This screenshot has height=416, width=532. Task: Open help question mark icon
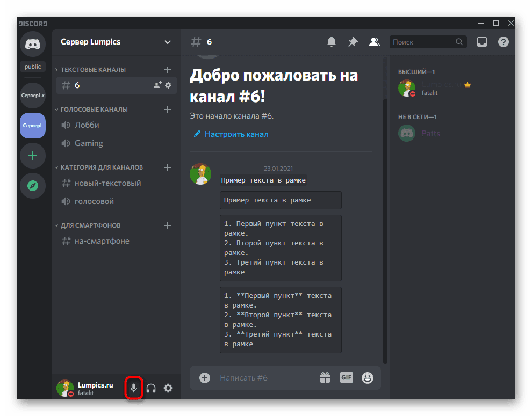tap(503, 42)
